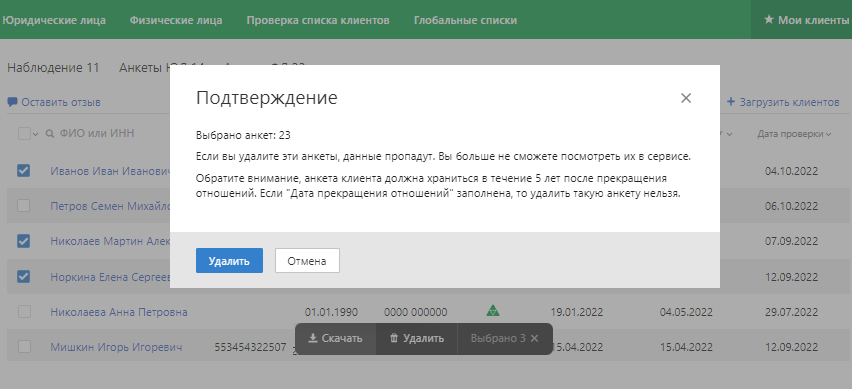Toggle the select-all checkbox in table header
Screen dimensions: 852x389
(x=24, y=134)
